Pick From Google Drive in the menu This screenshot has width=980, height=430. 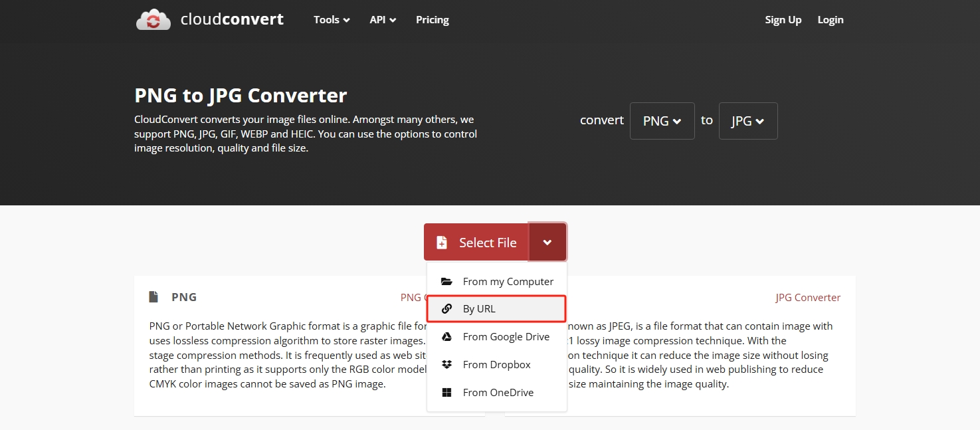pos(497,337)
